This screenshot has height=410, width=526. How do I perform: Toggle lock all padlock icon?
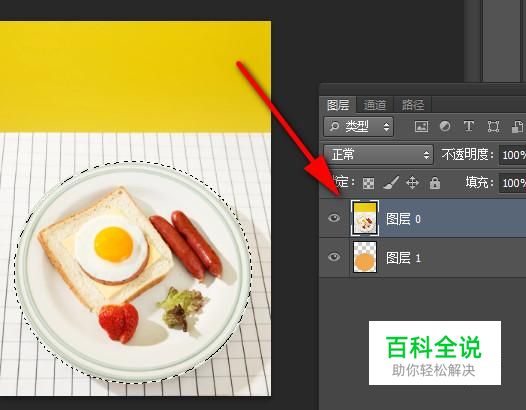tap(435, 183)
